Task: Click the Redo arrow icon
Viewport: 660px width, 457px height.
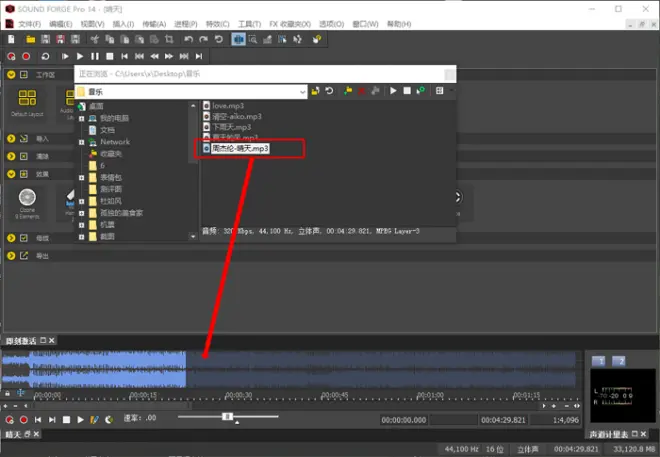Action: pos(203,39)
